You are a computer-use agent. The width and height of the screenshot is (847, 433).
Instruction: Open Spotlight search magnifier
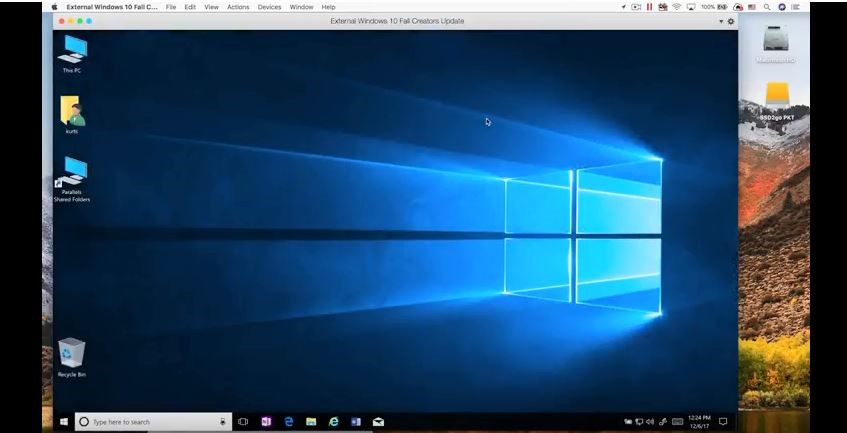(x=767, y=7)
